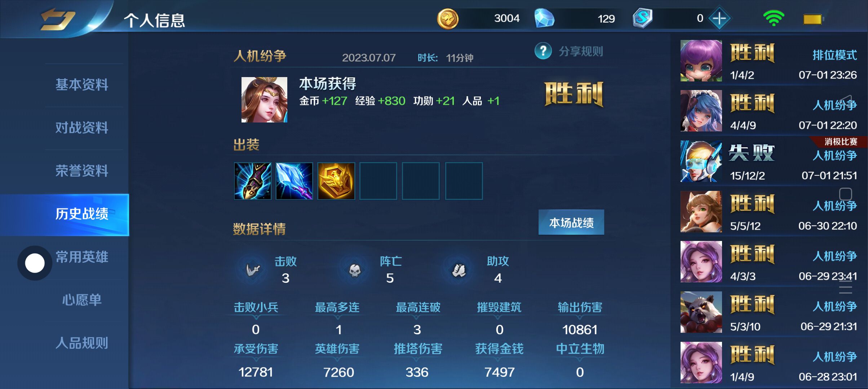Screen dimensions: 868x389
Task: Click the plus icon to add points
Action: (719, 18)
